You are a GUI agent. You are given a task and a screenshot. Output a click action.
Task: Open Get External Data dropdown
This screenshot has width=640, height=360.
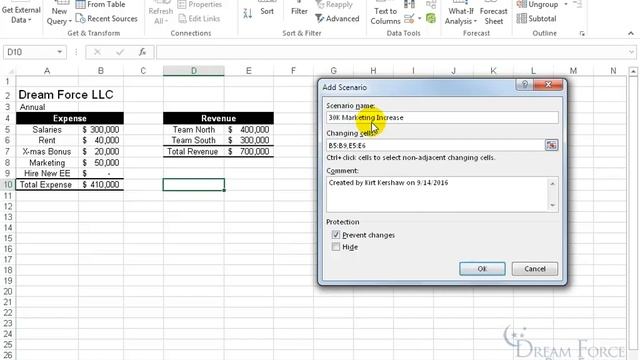[x=21, y=15]
